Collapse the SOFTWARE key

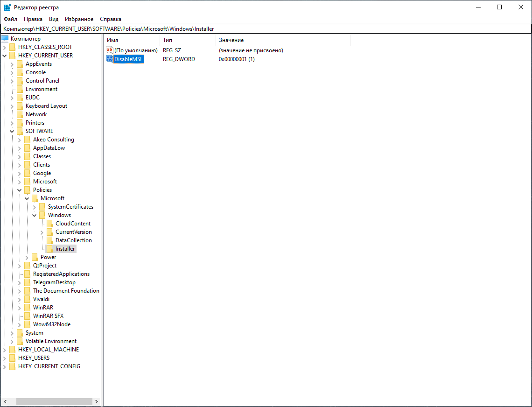[12, 131]
